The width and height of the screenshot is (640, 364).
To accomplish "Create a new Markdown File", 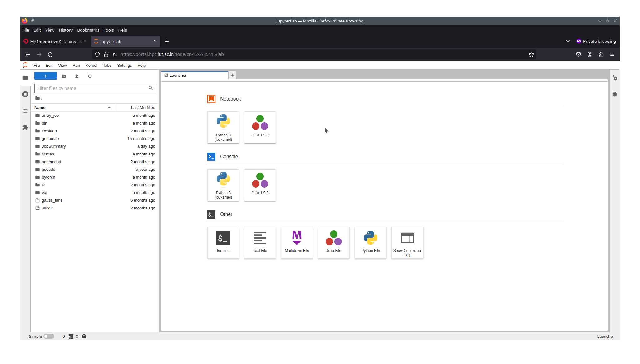I will click(297, 243).
